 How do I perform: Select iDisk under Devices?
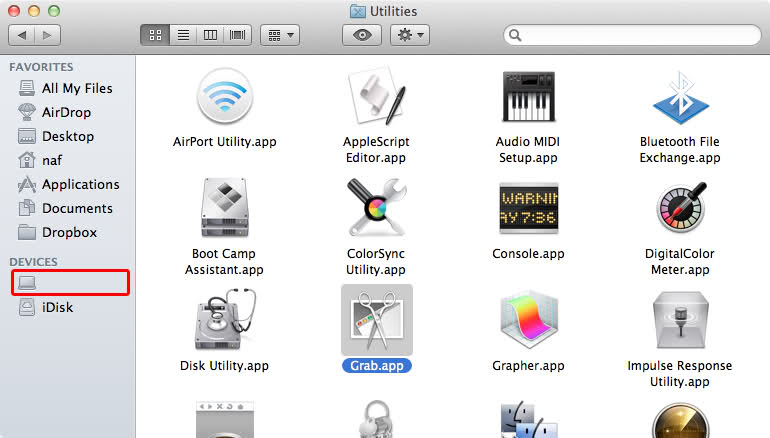(46, 307)
